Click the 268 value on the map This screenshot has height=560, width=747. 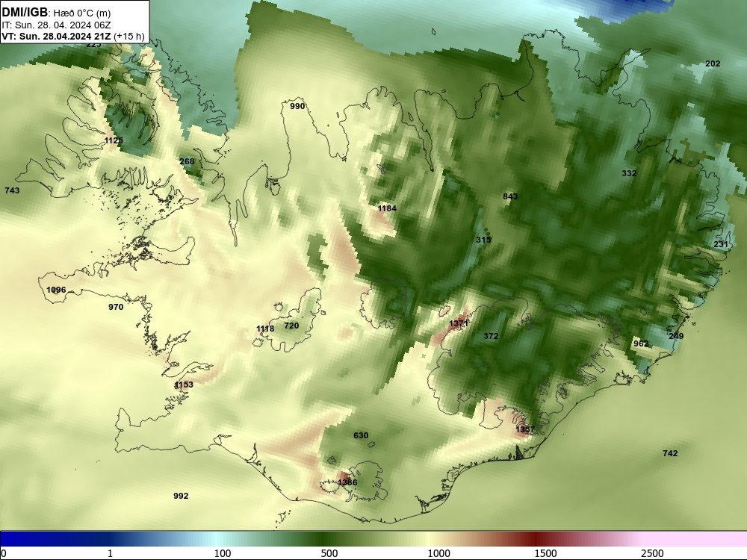(187, 161)
